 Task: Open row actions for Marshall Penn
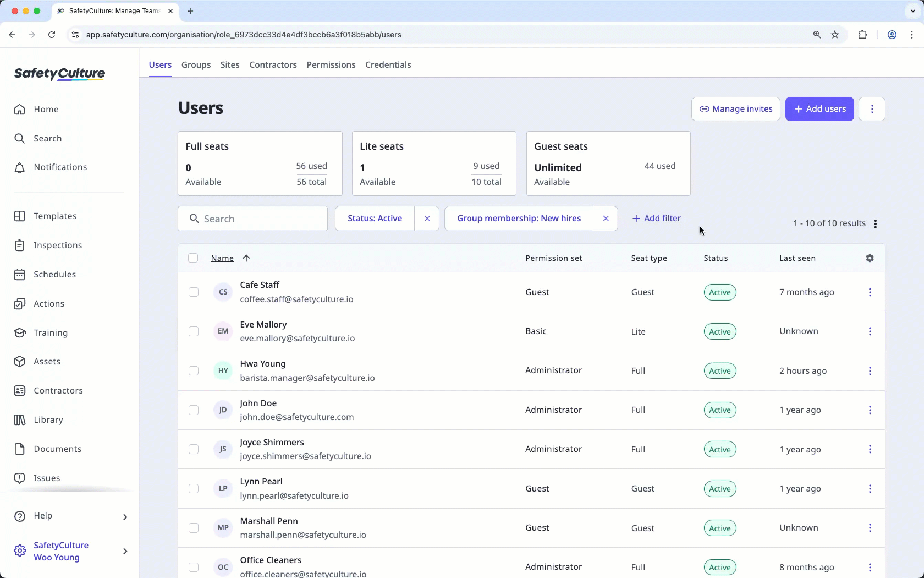coord(870,528)
